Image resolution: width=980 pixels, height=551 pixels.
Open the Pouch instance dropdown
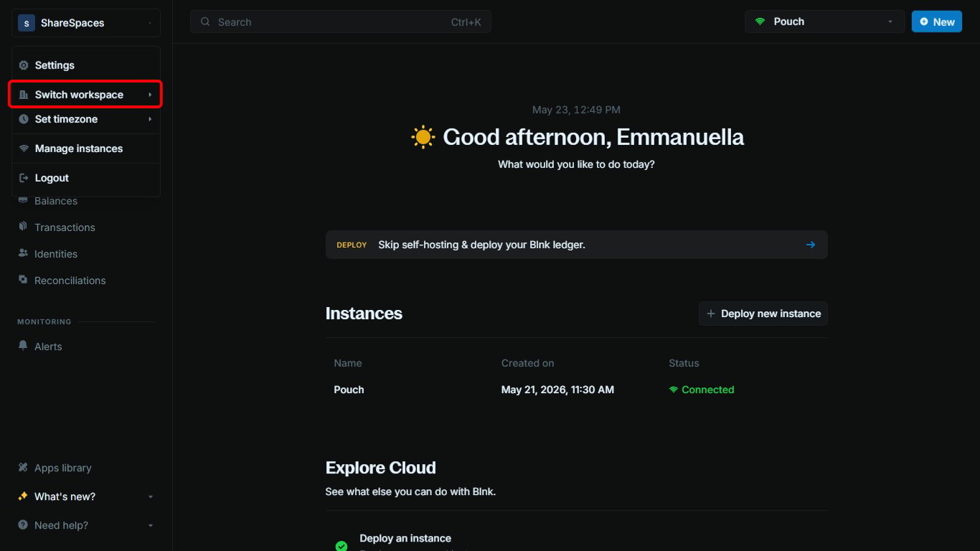click(x=825, y=22)
